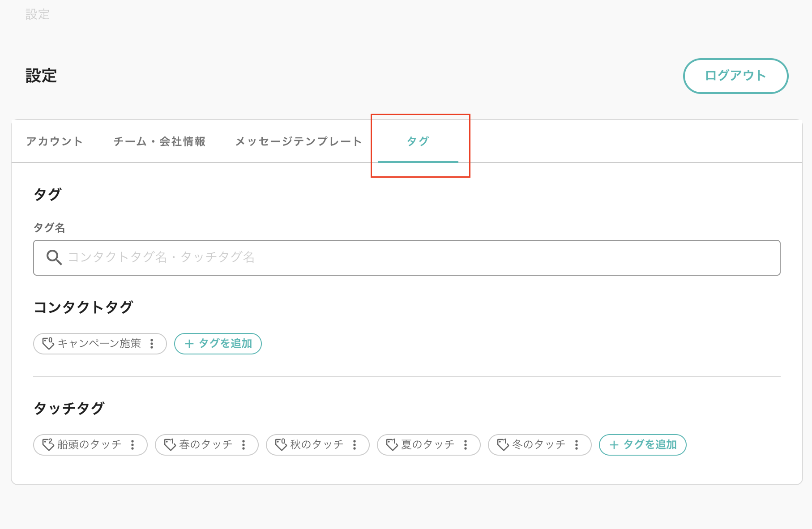This screenshot has width=812, height=529.
Task: Click tag icon of キャンペーン施策
Action: (48, 344)
